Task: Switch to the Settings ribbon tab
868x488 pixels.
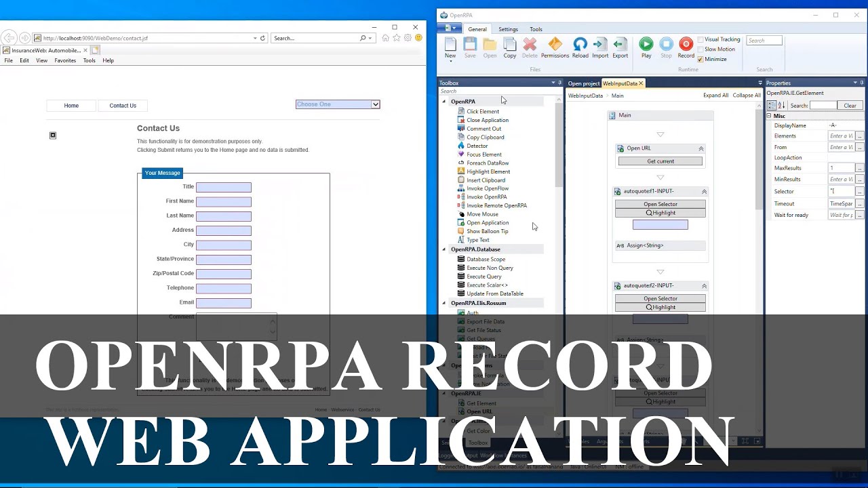Action: [x=508, y=29]
